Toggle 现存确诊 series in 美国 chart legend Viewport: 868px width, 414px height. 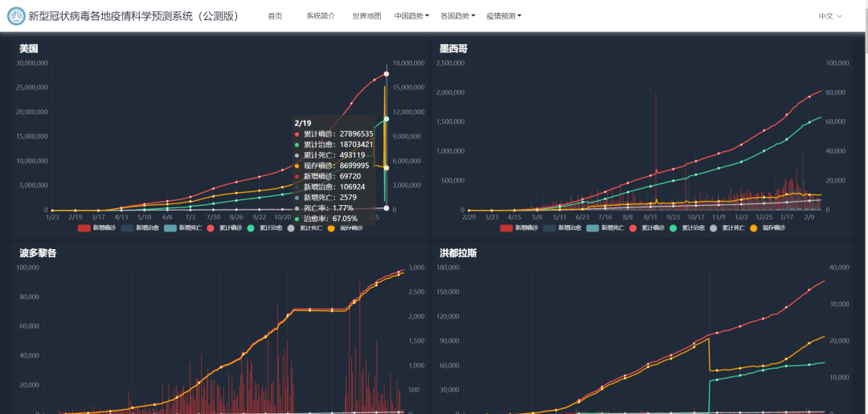346,227
